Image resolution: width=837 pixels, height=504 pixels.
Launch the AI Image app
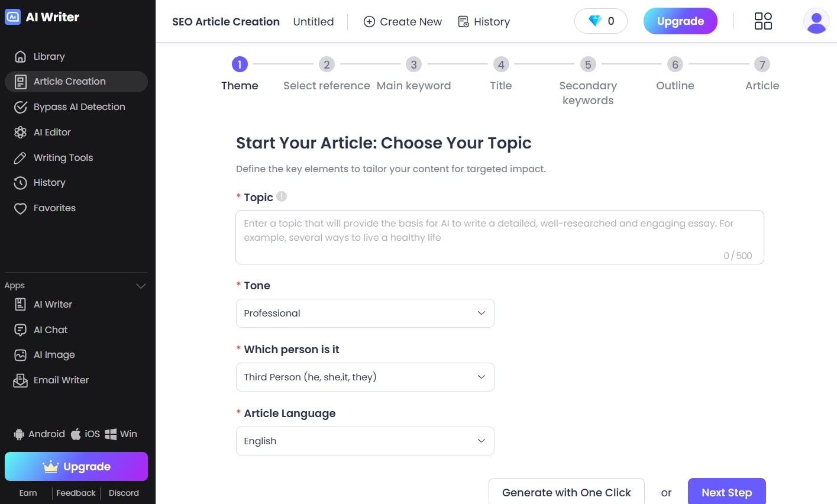click(54, 355)
